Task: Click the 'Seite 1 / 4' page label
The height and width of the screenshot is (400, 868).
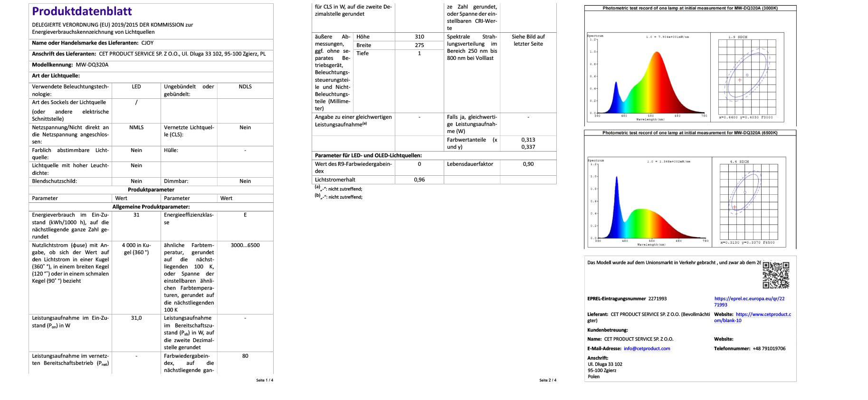Action: click(x=265, y=380)
